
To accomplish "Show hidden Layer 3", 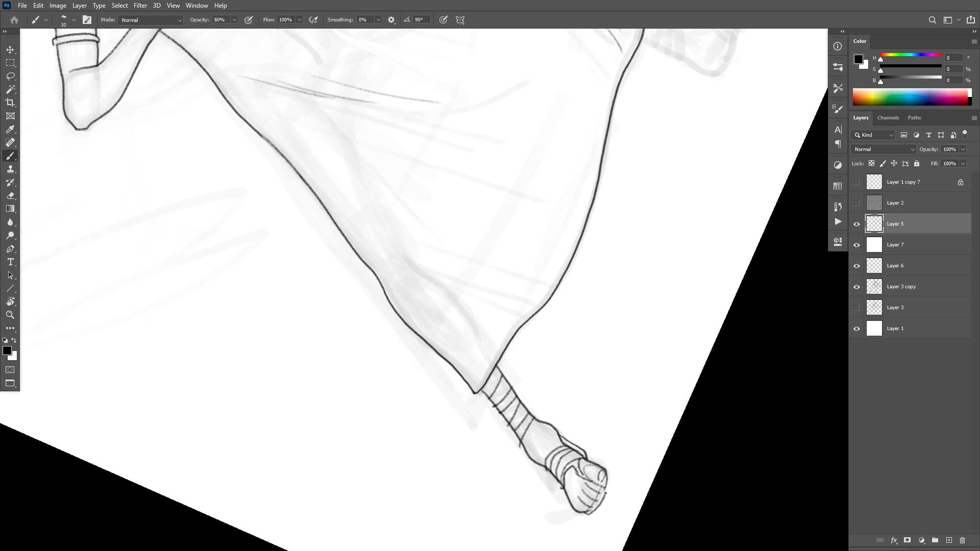I will (x=856, y=308).
